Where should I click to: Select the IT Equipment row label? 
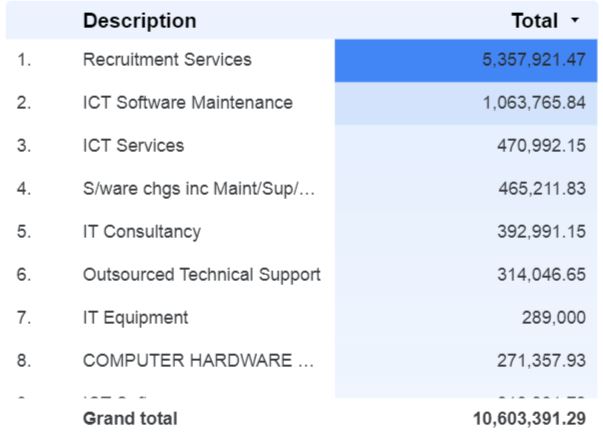pos(135,318)
